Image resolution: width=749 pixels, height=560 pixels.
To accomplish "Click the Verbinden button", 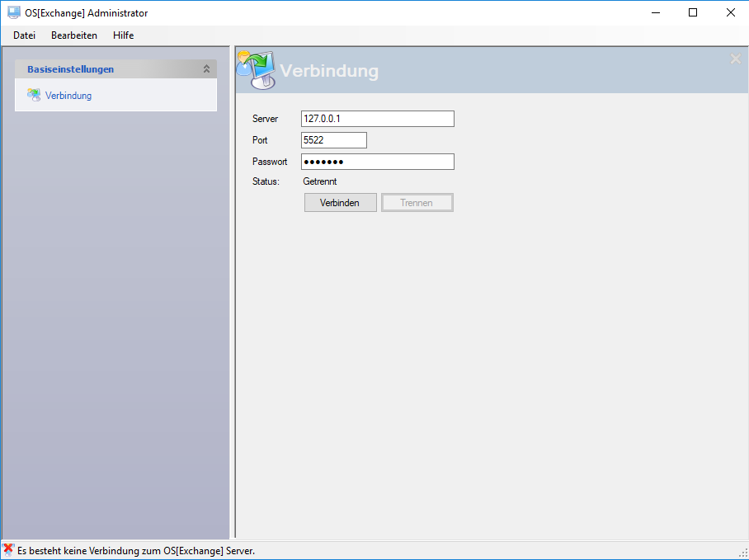I will [x=340, y=203].
